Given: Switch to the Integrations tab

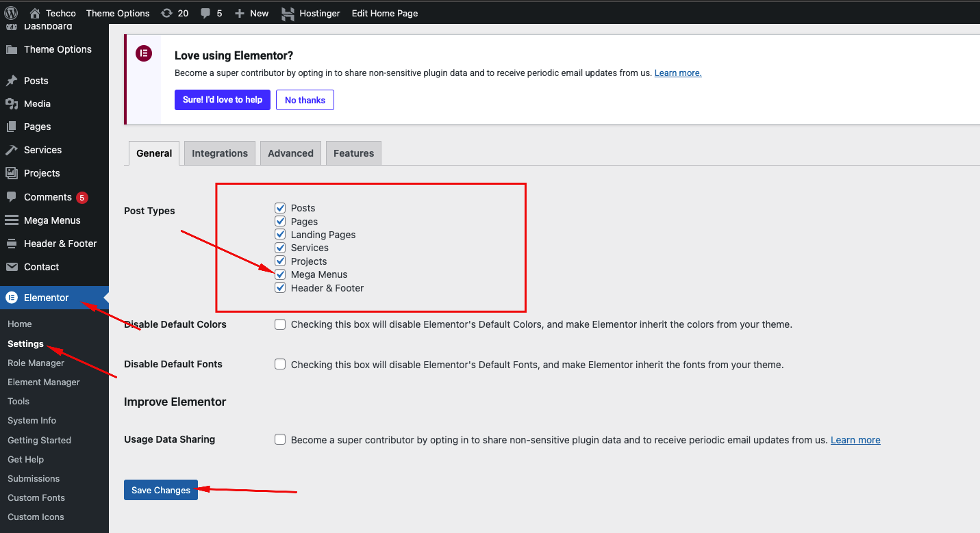Looking at the screenshot, I should pos(220,153).
